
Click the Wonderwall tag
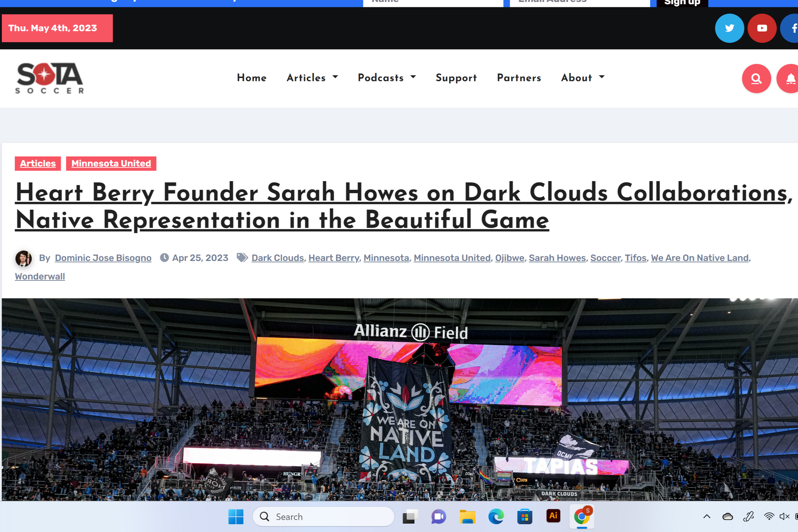click(x=40, y=277)
